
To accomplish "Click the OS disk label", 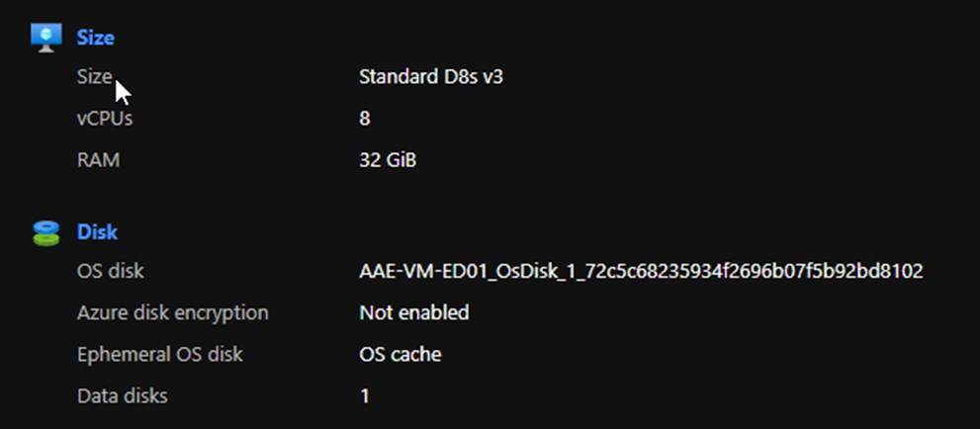I will click(110, 271).
